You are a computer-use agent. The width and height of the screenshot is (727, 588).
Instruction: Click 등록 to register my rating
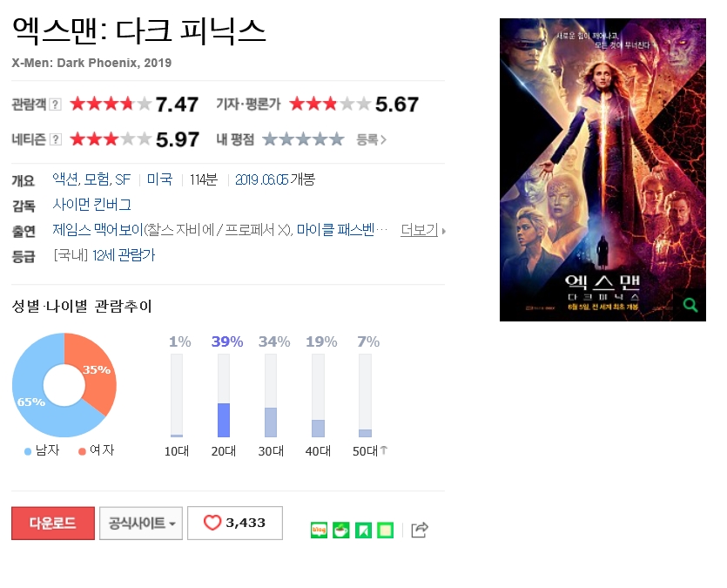pyautogui.click(x=371, y=139)
